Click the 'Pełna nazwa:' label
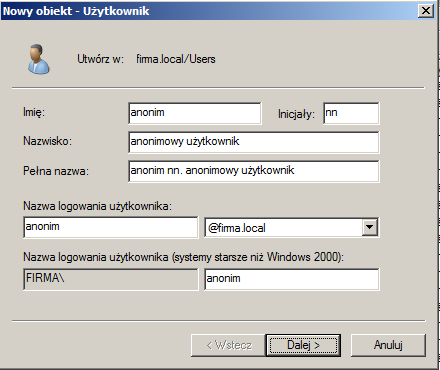Screen dimensions: 440x370 pos(56,171)
